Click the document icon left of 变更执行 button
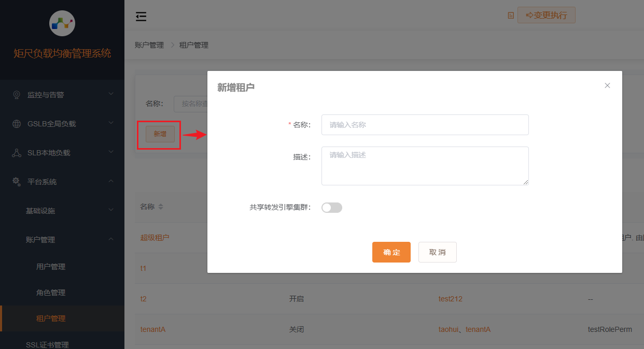This screenshot has width=644, height=349. tap(510, 16)
